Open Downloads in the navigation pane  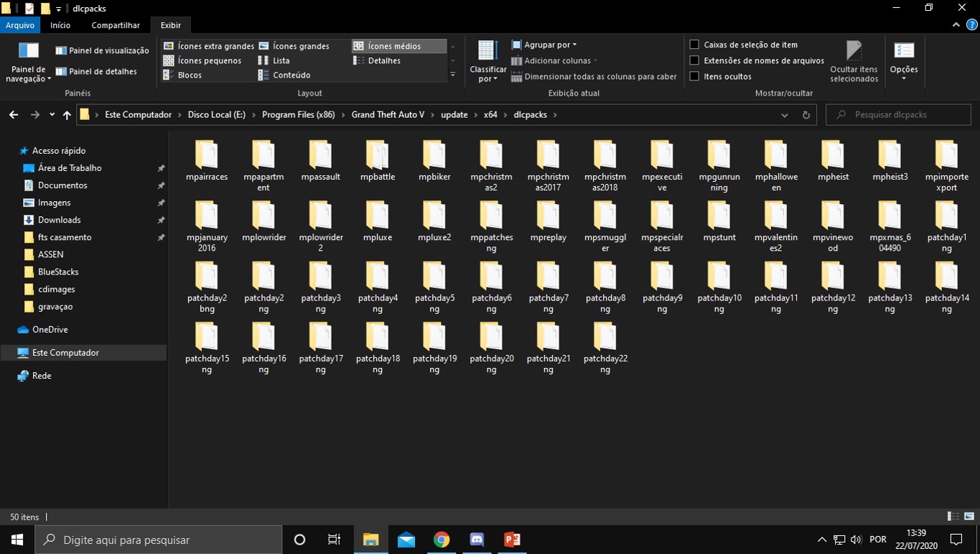point(59,220)
